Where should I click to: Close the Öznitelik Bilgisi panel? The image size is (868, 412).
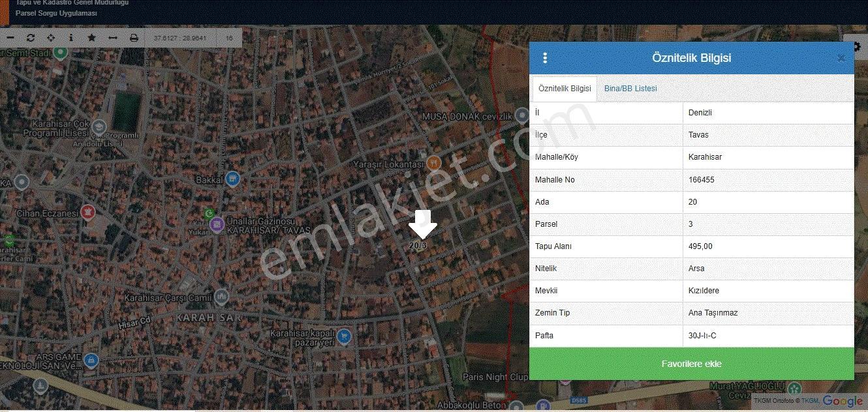pyautogui.click(x=841, y=58)
